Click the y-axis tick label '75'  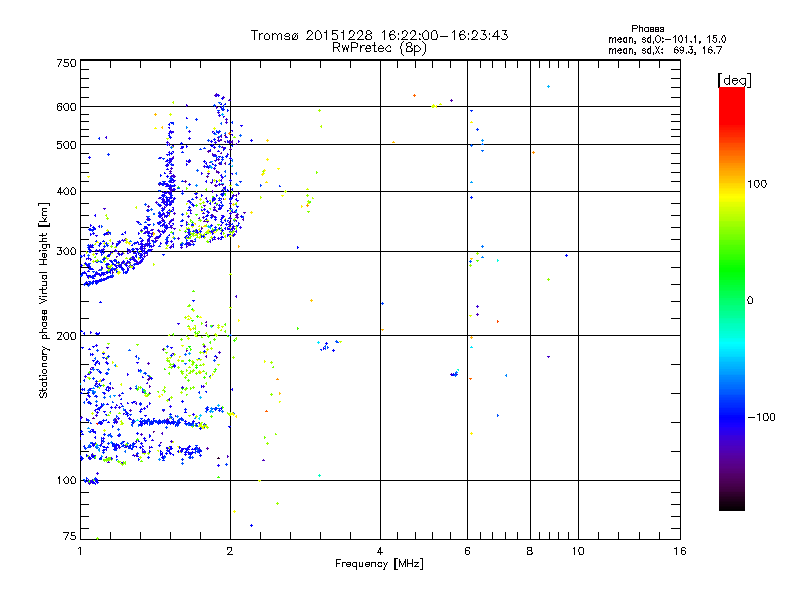tap(70, 536)
